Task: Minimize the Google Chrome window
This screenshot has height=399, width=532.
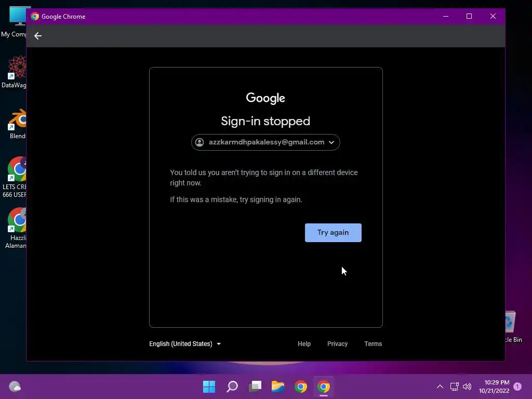Action: coord(446,16)
